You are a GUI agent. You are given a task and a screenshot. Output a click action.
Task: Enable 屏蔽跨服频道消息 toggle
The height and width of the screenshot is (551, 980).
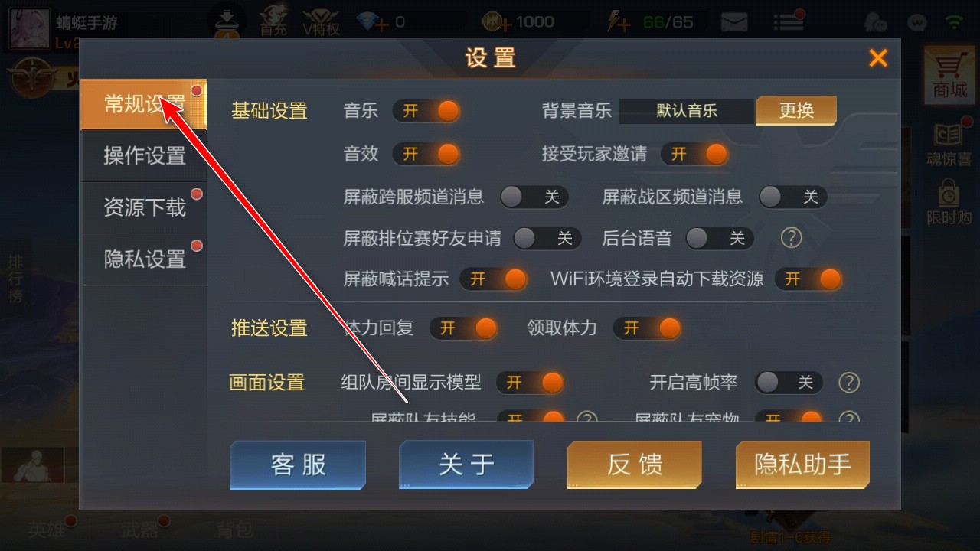[534, 197]
